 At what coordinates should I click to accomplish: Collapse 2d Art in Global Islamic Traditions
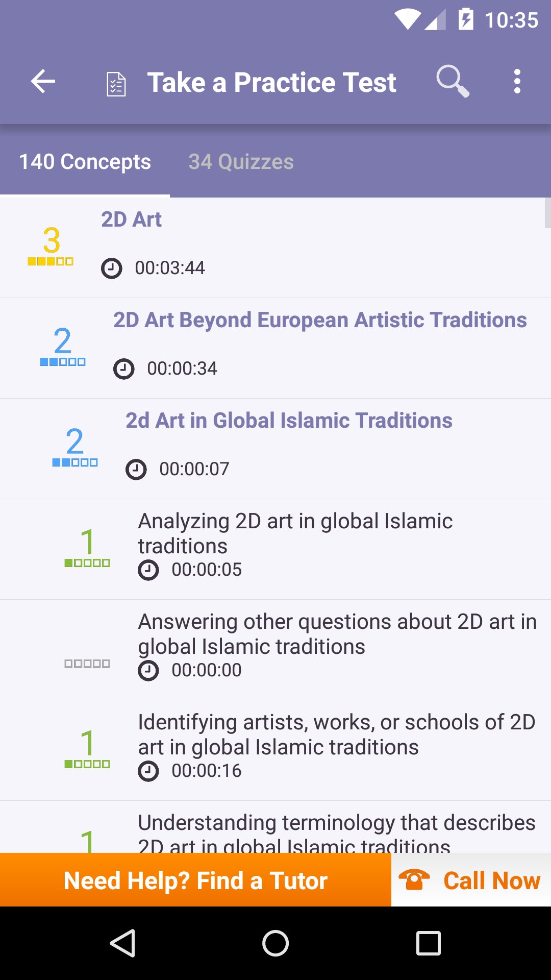(x=289, y=421)
